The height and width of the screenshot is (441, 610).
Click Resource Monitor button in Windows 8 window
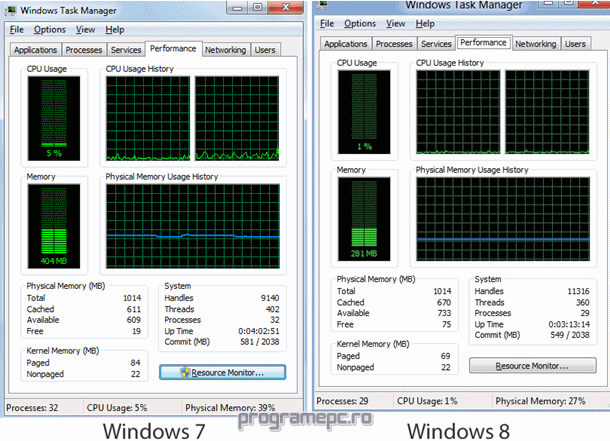[533, 366]
